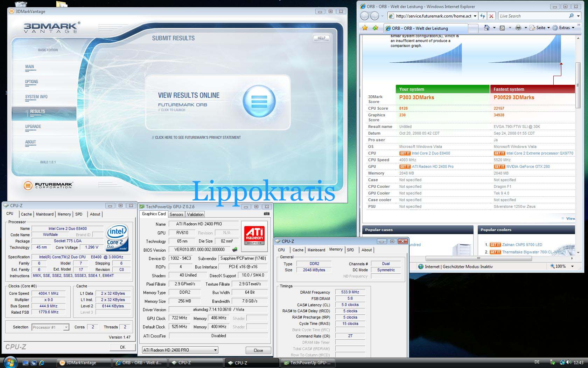Image resolution: width=588 pixels, height=368 pixels.
Task: Refresh the Internet Explorer page
Action: 483,16
